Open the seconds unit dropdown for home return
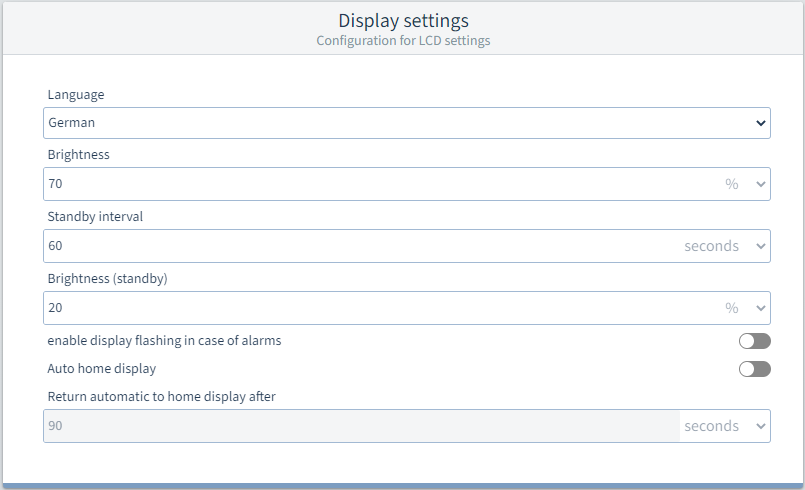805x490 pixels. (725, 426)
